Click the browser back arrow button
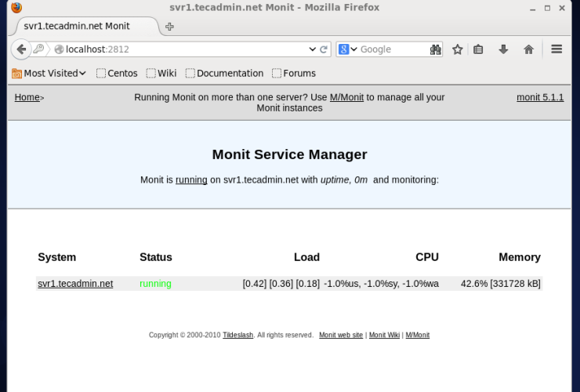The width and height of the screenshot is (580, 392). click(x=22, y=49)
